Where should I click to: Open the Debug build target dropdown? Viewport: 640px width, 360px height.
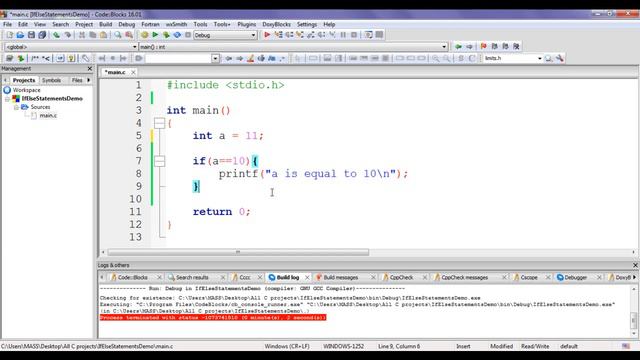coord(225,35)
